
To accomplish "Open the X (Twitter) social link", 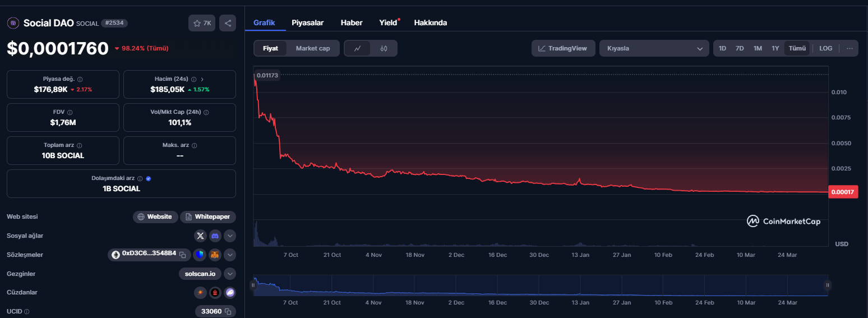I will tap(200, 236).
